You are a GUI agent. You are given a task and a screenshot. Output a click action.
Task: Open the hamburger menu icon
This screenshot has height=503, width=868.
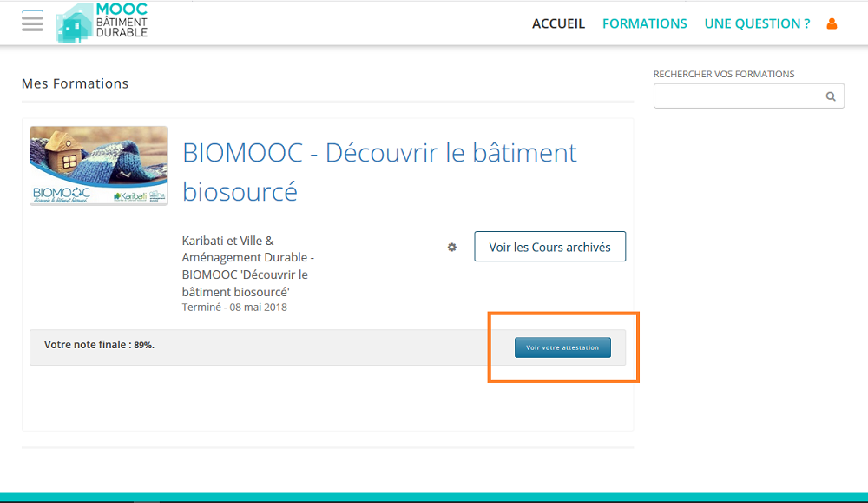(33, 23)
